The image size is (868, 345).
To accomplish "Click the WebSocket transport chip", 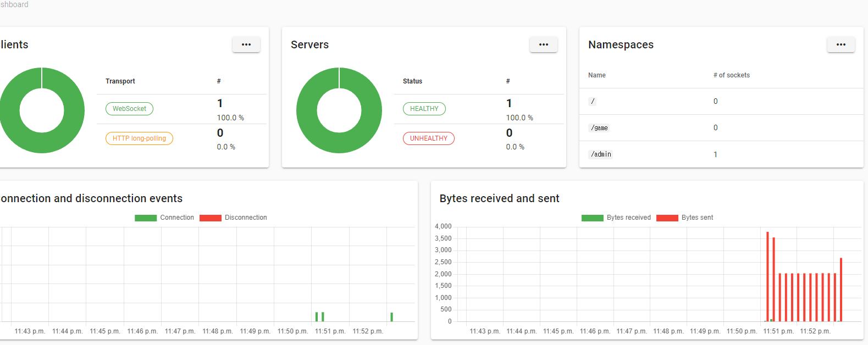I will [x=129, y=109].
